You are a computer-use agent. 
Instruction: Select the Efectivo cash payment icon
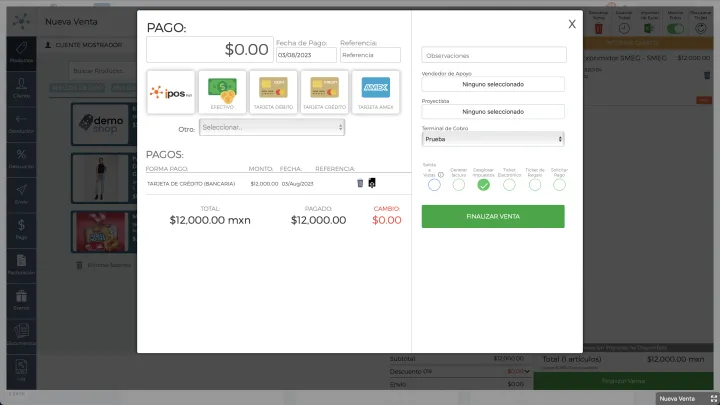(222, 92)
